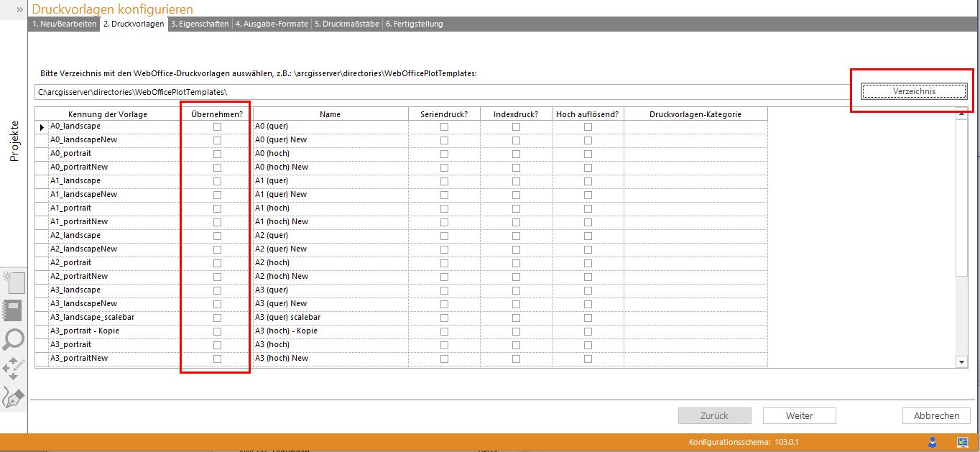Click the blue user icon in status bar

[x=933, y=442]
